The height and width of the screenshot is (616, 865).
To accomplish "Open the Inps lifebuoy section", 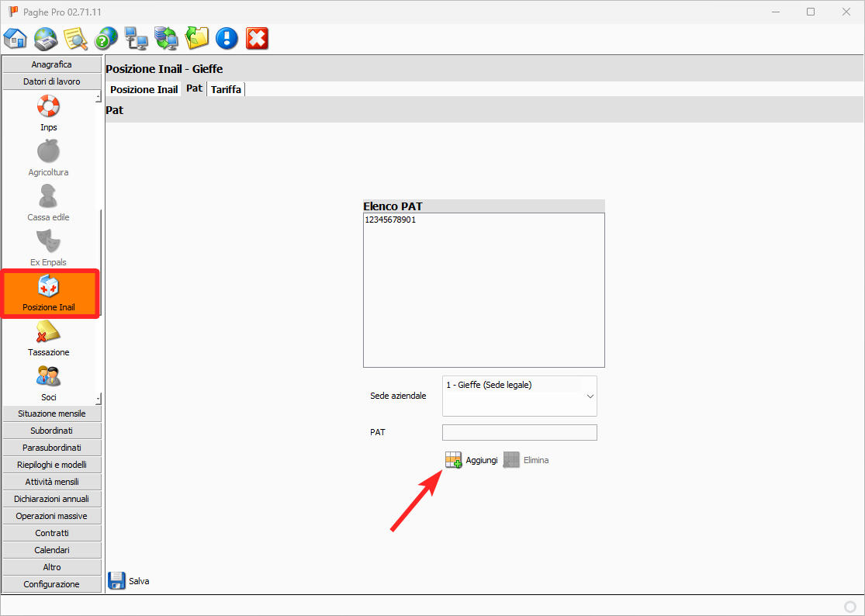I will [49, 113].
